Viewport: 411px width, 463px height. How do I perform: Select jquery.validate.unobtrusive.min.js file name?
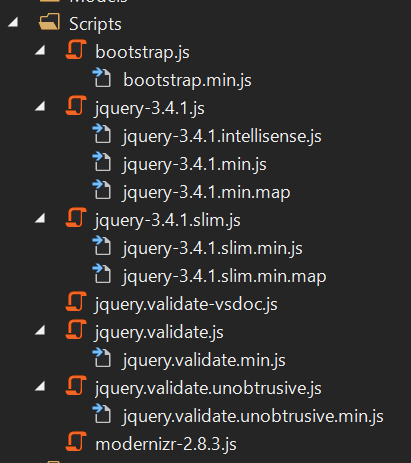(253, 417)
